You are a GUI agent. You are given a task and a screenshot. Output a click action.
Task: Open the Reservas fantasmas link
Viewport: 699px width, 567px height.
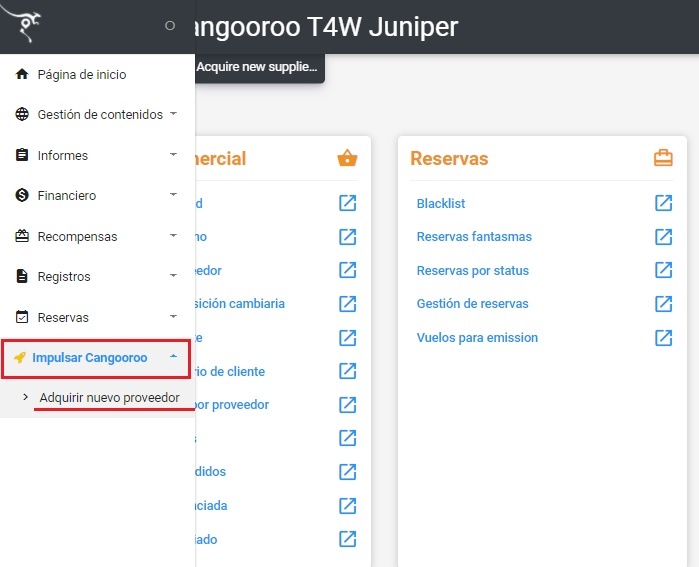coord(474,237)
